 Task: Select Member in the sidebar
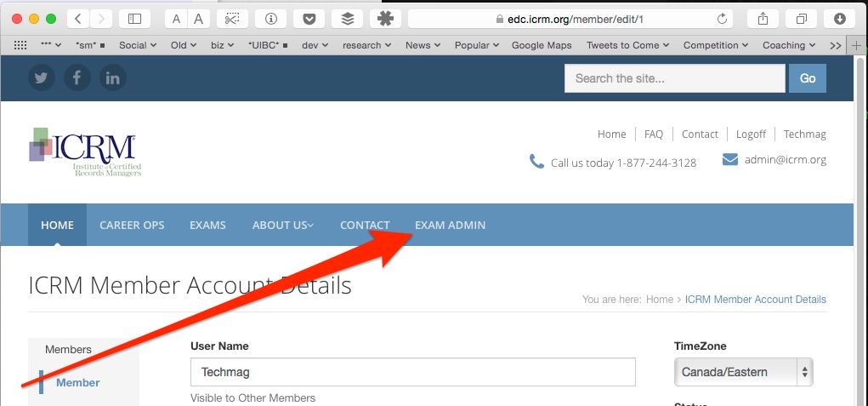click(x=78, y=383)
